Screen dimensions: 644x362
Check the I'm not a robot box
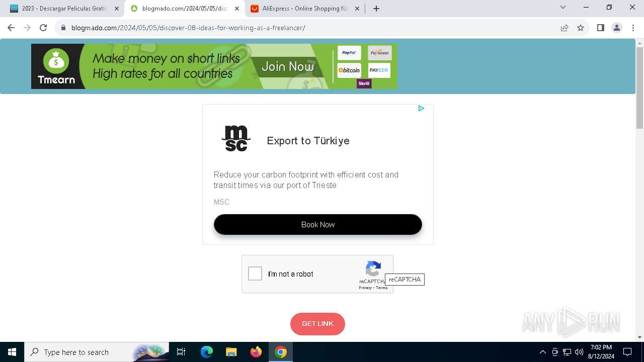255,274
